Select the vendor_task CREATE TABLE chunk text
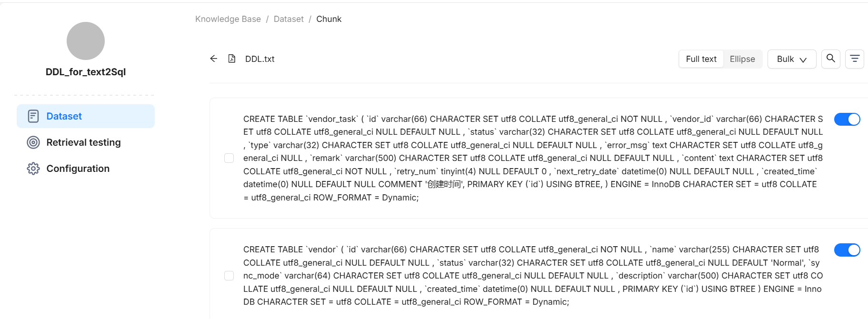 pyautogui.click(x=524, y=158)
